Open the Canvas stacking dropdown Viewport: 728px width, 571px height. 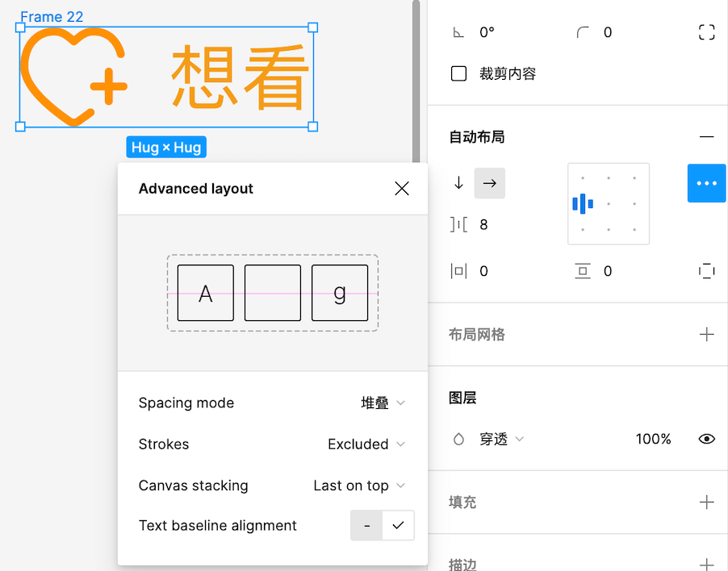tap(358, 486)
